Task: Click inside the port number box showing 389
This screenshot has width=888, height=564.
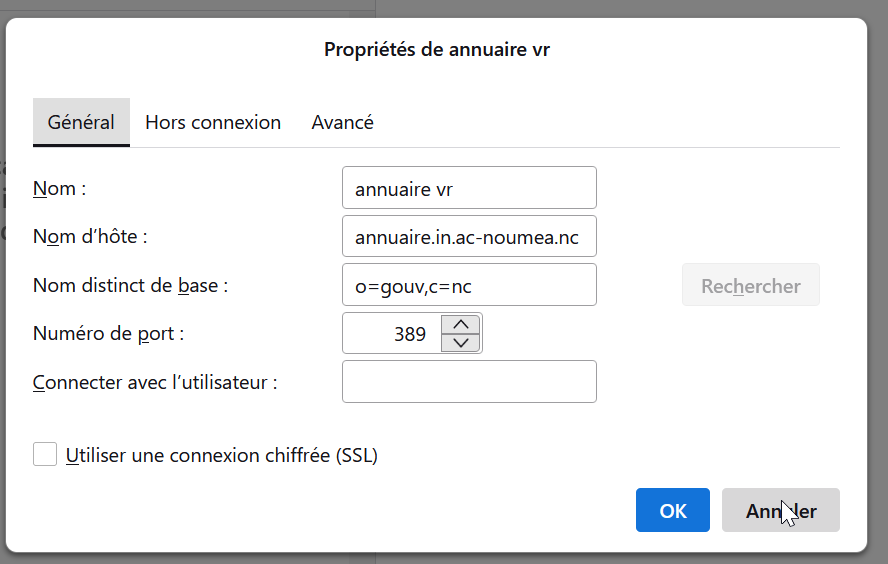Action: coord(392,334)
